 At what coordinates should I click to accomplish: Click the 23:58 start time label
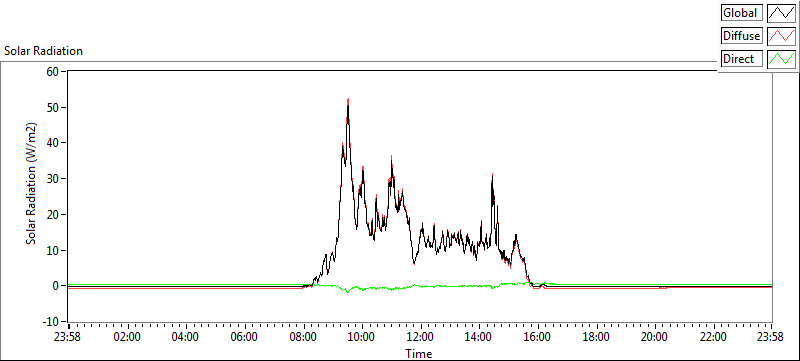69,337
